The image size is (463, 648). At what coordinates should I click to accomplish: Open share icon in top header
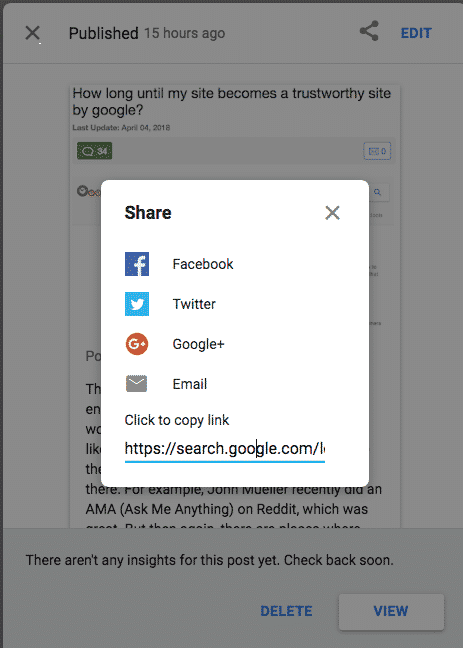pos(369,31)
